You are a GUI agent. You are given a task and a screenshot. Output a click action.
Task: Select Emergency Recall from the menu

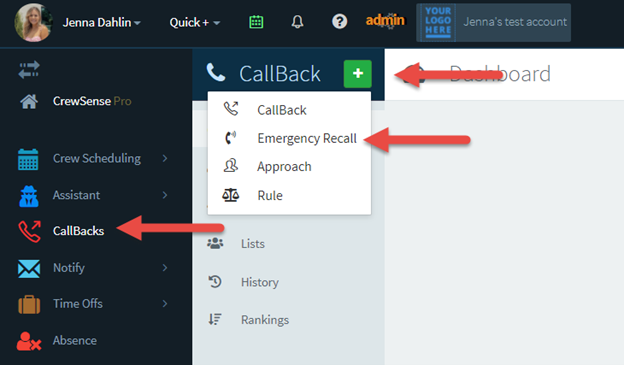tap(307, 138)
